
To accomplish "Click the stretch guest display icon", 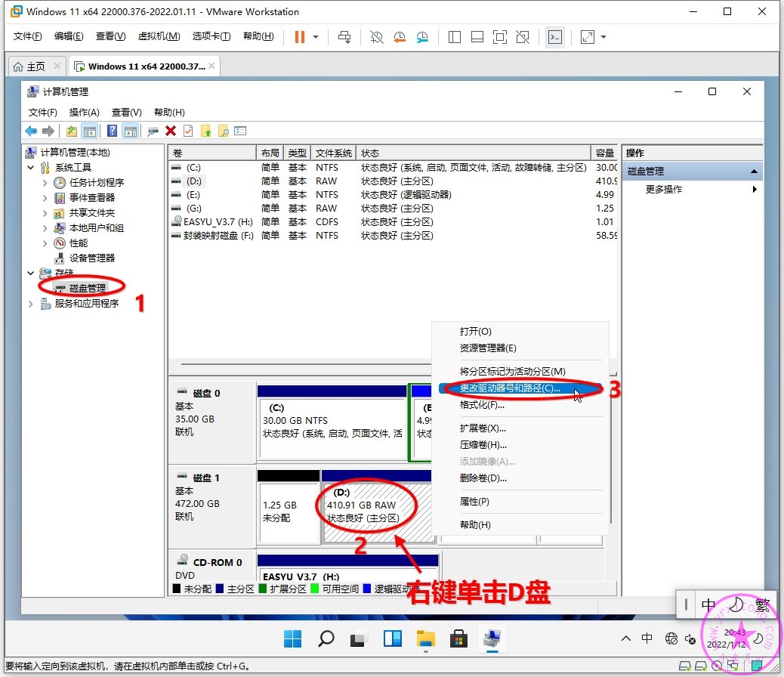I will point(588,37).
